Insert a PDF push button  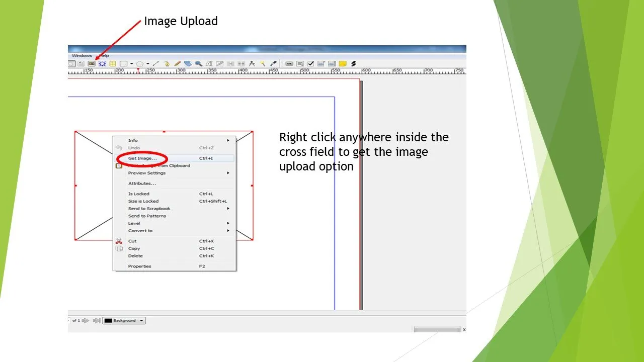[x=289, y=64]
